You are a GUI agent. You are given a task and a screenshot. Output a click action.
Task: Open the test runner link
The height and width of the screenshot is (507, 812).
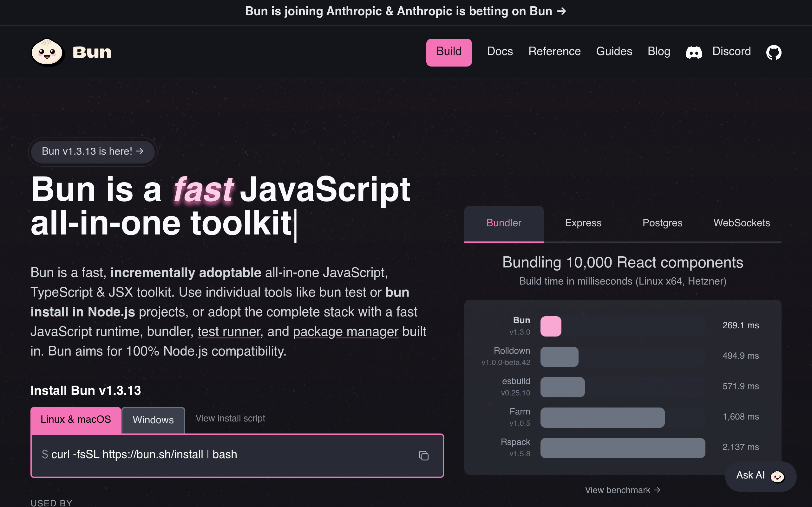click(229, 332)
